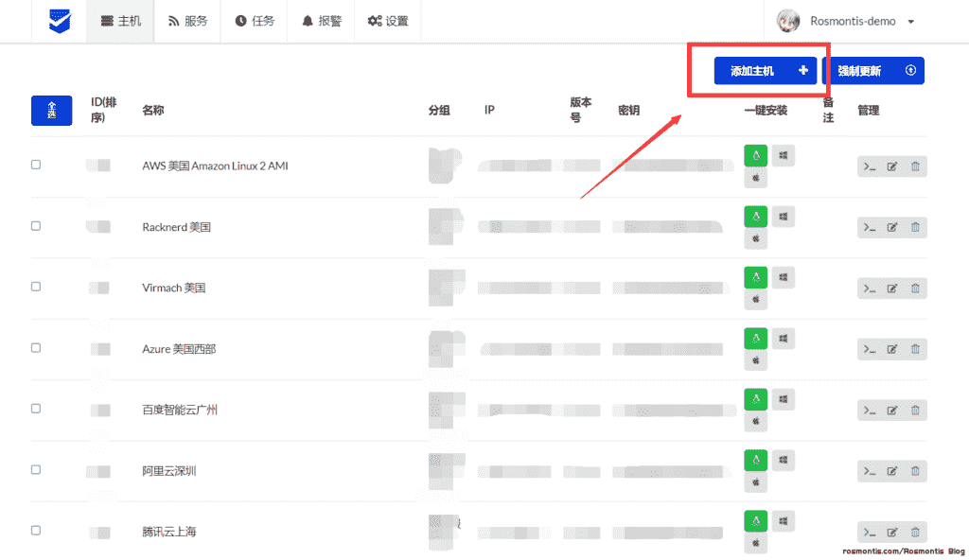Click the 强制更新 force update button

(873, 70)
